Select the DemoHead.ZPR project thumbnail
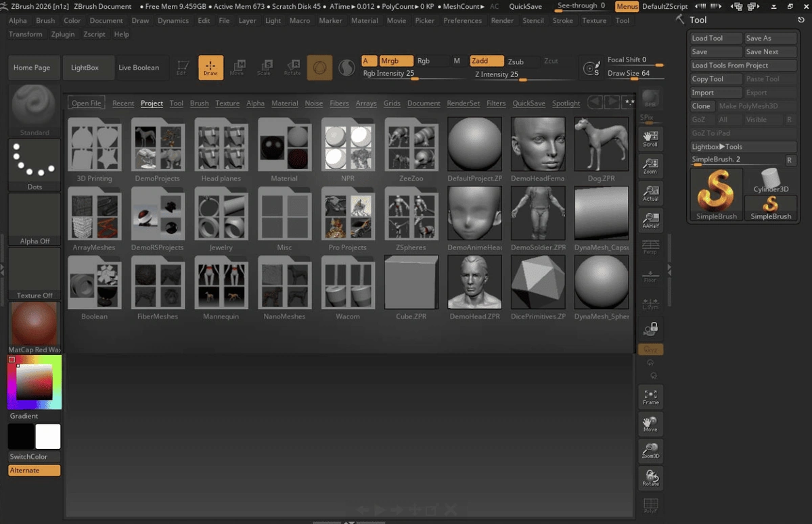 (x=475, y=287)
